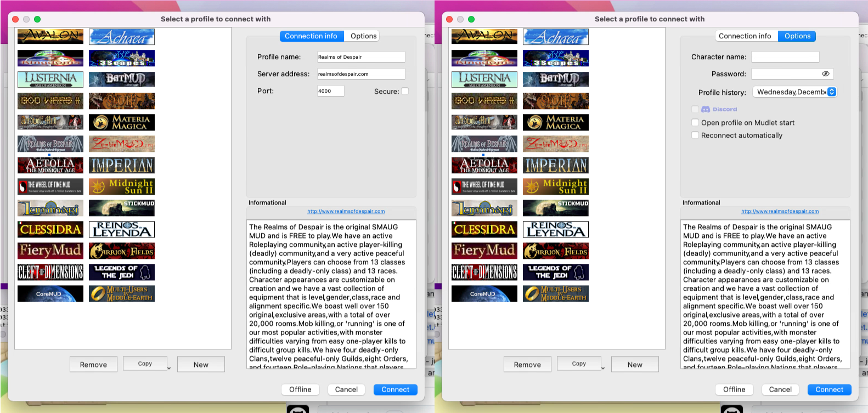Choose ZombieMUD profile in the left window

pyautogui.click(x=122, y=144)
